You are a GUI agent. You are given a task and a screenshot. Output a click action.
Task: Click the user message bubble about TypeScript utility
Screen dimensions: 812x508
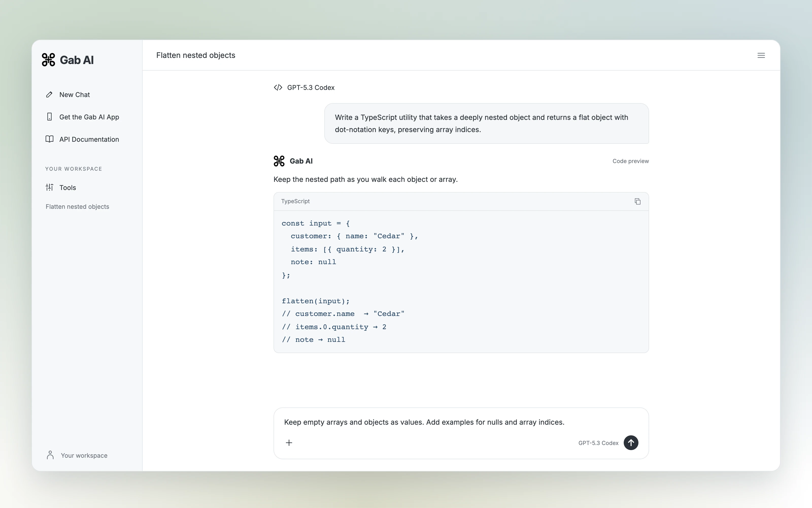click(x=486, y=123)
